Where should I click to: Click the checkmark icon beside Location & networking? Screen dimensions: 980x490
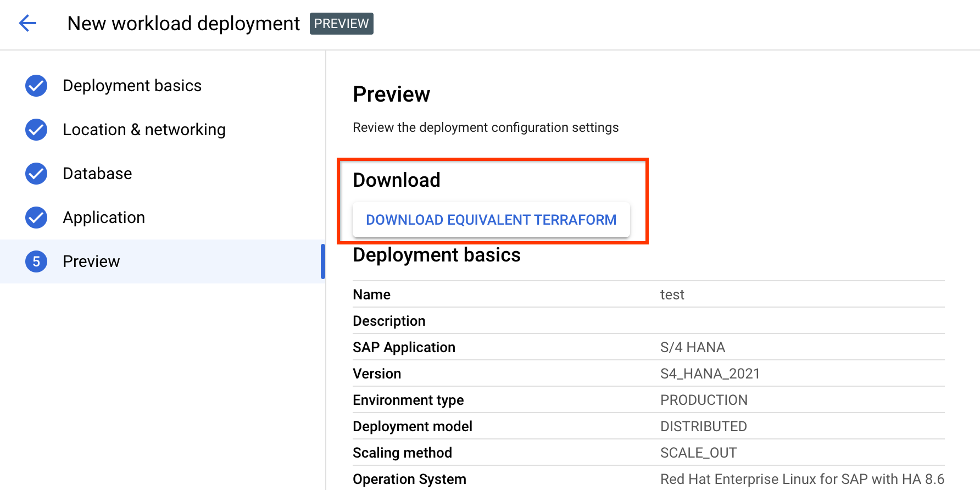click(x=36, y=130)
